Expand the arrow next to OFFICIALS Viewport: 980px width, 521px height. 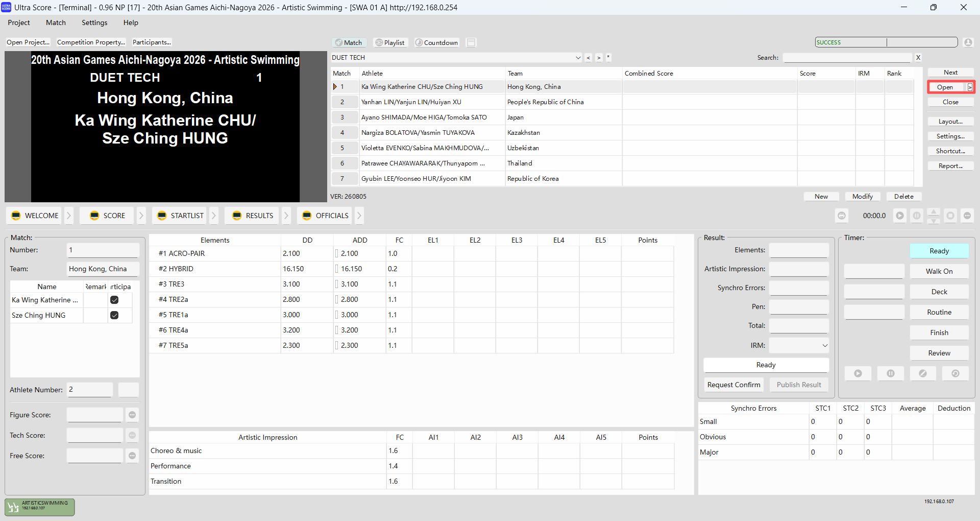pos(359,216)
